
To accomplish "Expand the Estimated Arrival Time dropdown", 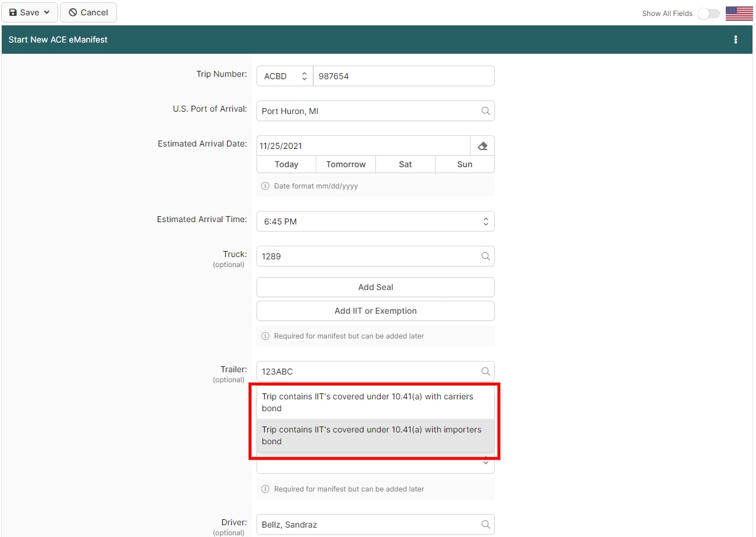I will pyautogui.click(x=375, y=222).
